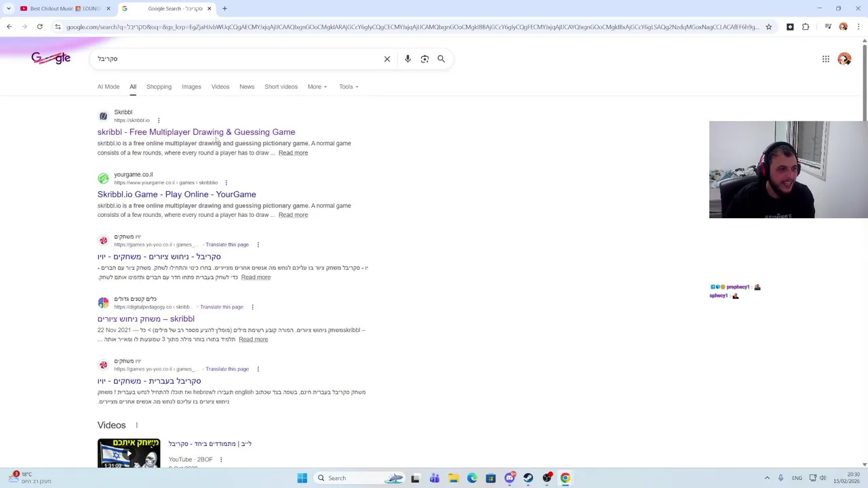
Task: Switch to Videos results tab
Action: [x=220, y=87]
